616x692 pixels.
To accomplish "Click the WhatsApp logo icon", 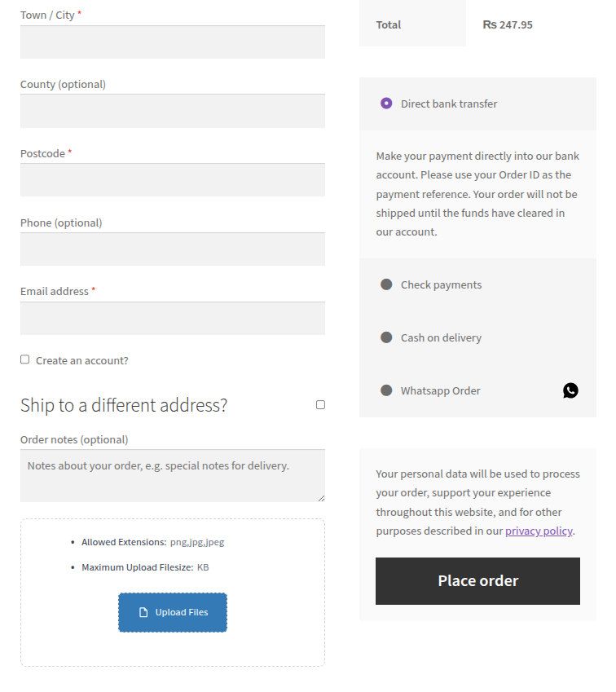I will click(570, 390).
